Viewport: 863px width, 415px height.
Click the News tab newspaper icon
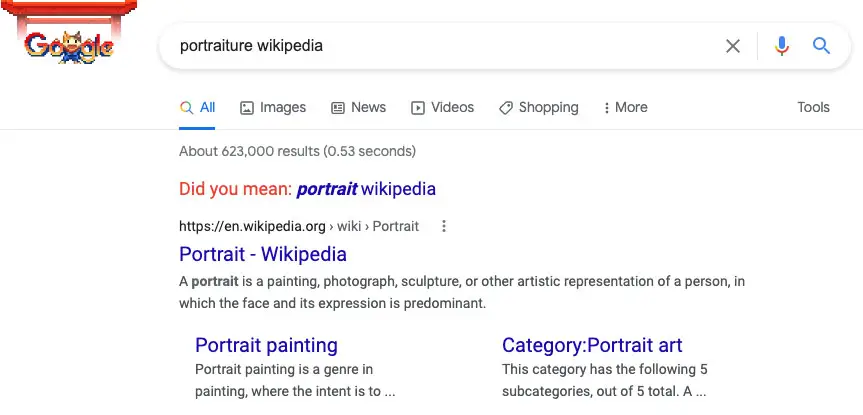[x=337, y=108]
